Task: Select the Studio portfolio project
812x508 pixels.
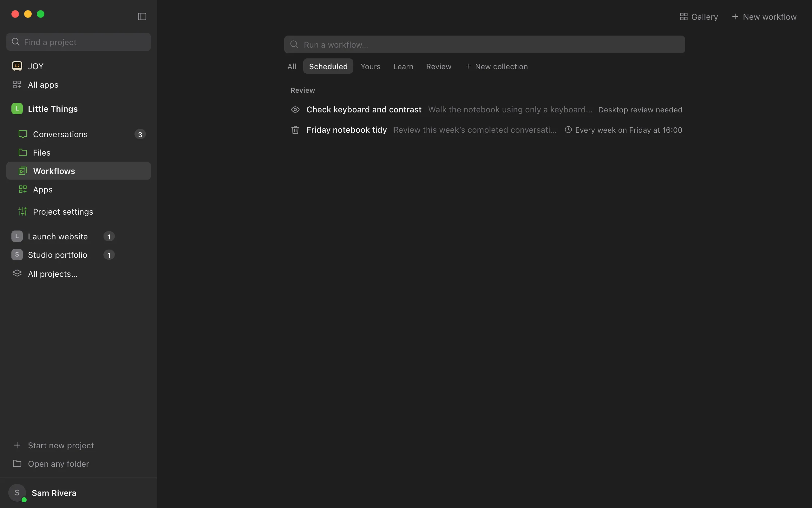Action: click(x=57, y=255)
